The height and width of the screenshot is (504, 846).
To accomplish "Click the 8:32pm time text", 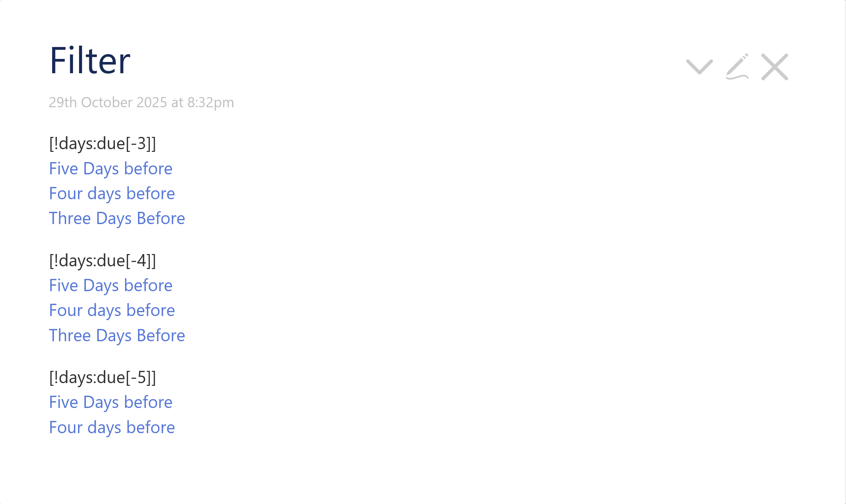I will 211,103.
